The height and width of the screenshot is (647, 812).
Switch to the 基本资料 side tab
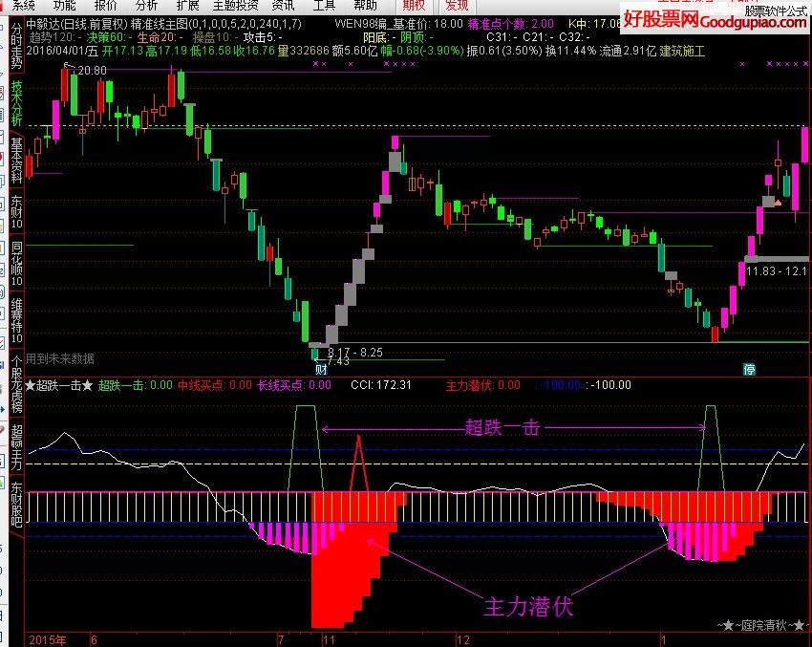16,161
